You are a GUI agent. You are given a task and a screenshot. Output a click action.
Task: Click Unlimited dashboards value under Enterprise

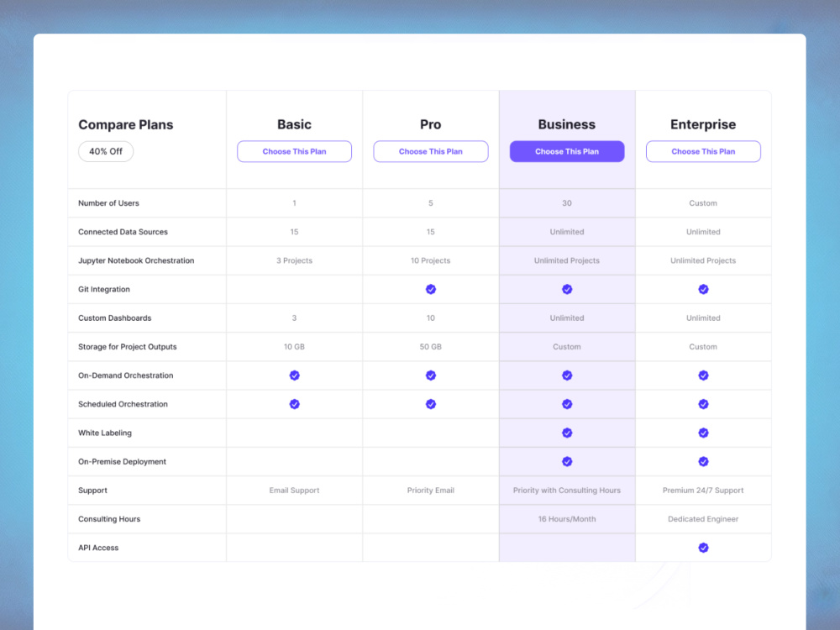pyautogui.click(x=703, y=318)
